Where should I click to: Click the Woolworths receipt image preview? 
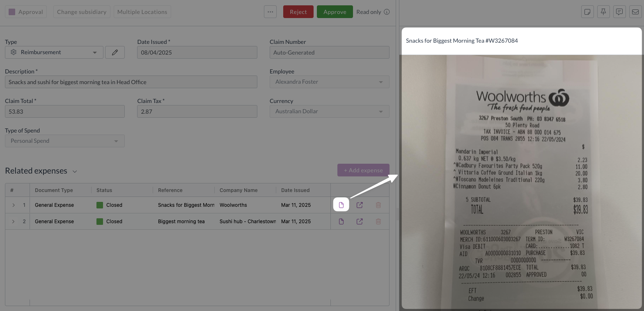pos(522,182)
